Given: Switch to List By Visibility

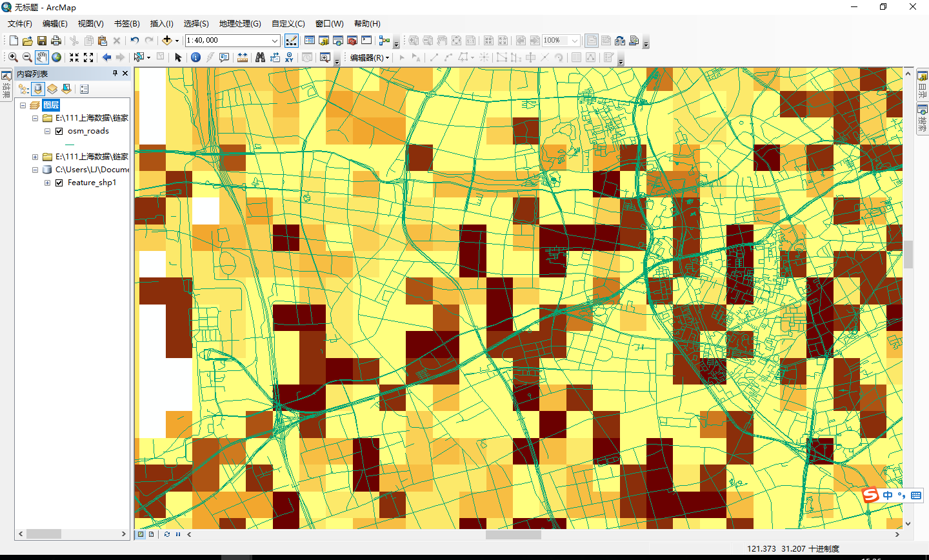Looking at the screenshot, I should click(x=52, y=89).
